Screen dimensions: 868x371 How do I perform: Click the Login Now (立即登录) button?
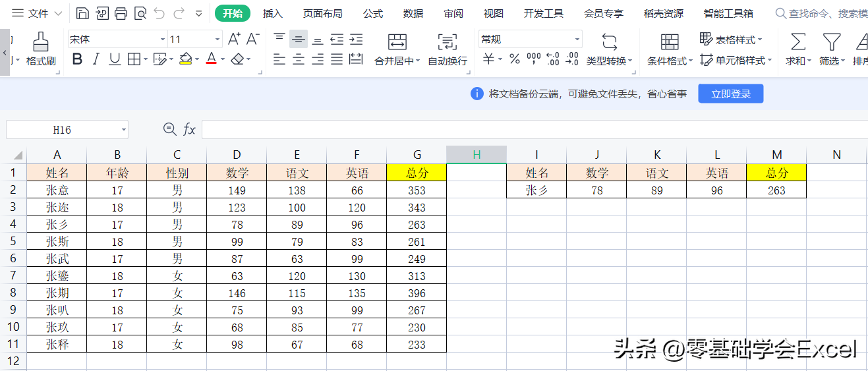click(731, 94)
